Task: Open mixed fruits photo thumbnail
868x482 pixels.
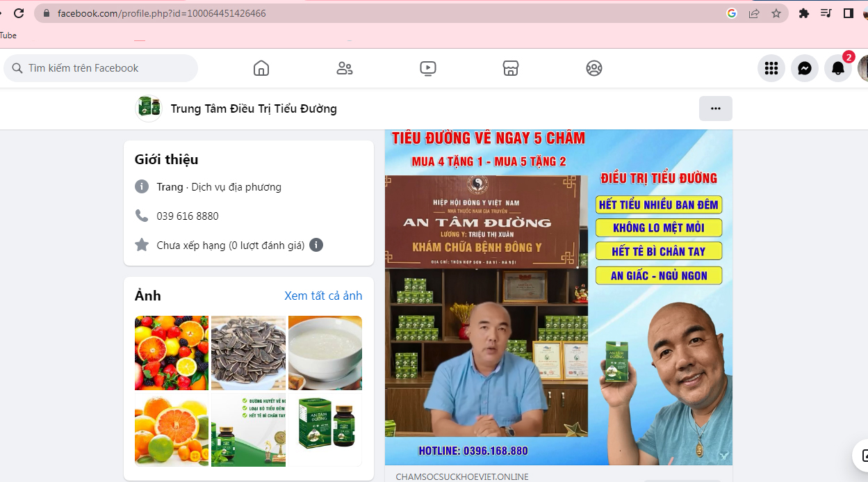Action: [172, 353]
